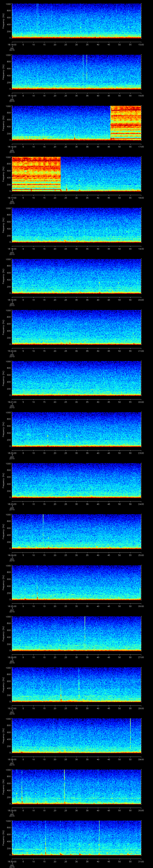Select the 17:00 end time label

pos(141,147)
